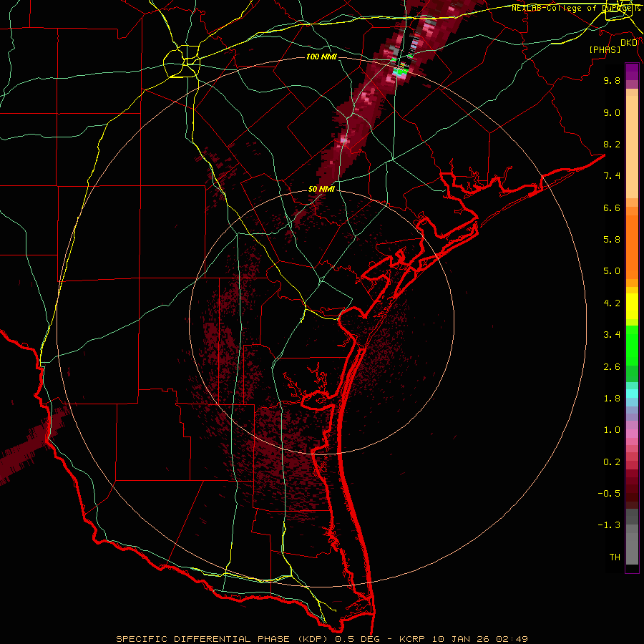The image size is (644, 644).
Task: Click the purple swatch at the top of the color bar
Action: tap(632, 72)
